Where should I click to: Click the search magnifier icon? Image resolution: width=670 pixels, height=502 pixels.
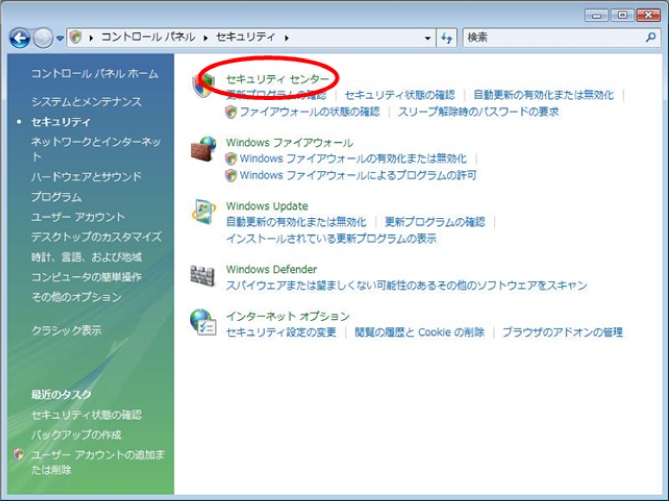651,38
